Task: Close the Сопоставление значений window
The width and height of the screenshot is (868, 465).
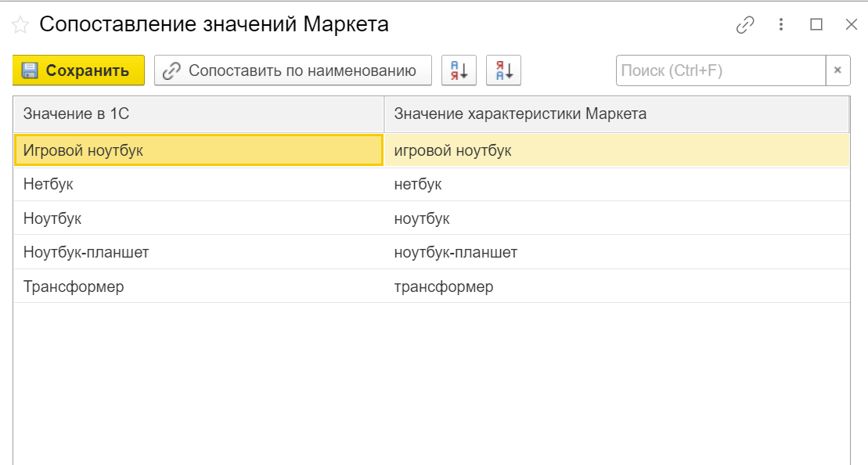Action: pos(851,25)
